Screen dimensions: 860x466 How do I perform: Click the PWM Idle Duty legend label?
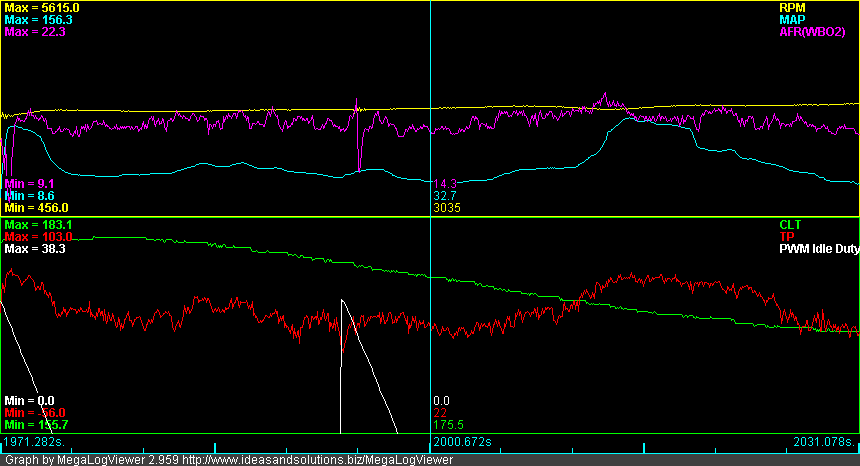tap(819, 249)
